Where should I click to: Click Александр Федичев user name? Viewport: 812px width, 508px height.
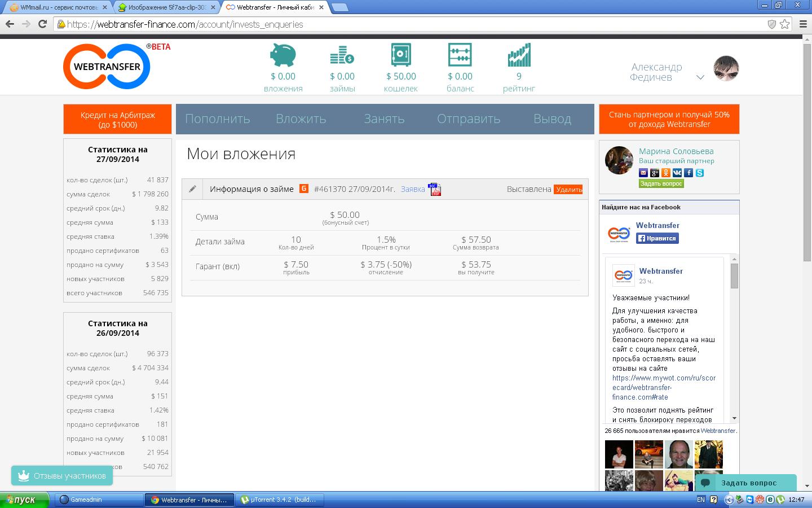(656, 72)
